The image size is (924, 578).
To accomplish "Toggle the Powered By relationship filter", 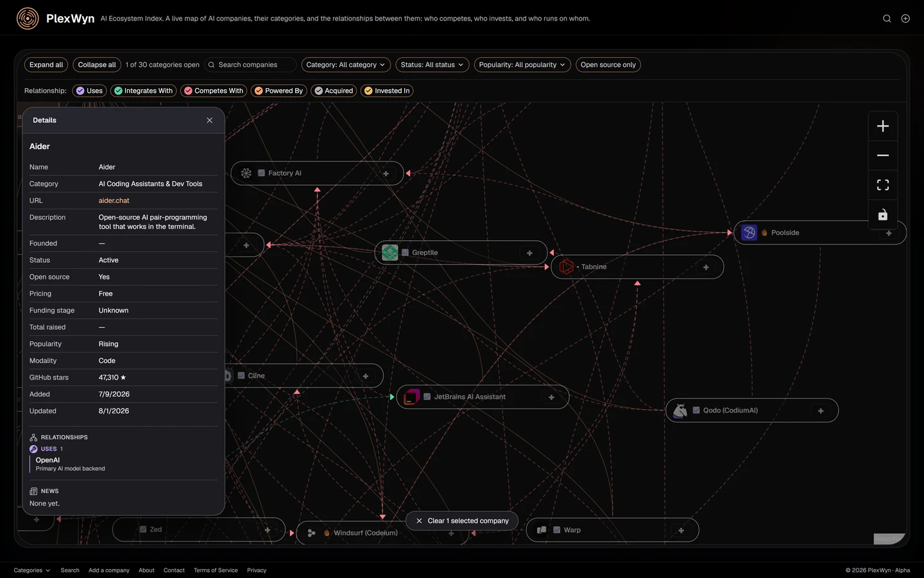I will [279, 91].
